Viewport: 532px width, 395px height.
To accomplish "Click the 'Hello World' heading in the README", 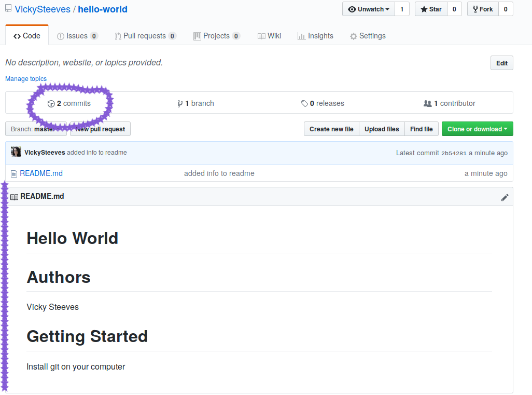I will (73, 238).
